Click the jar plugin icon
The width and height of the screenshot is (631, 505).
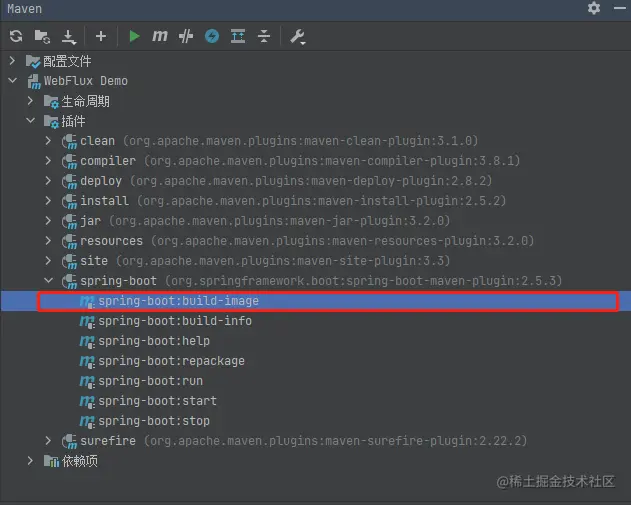(x=69, y=221)
